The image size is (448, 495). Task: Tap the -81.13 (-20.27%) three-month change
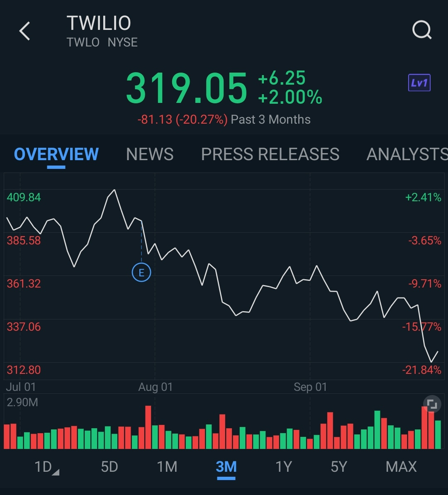point(182,119)
